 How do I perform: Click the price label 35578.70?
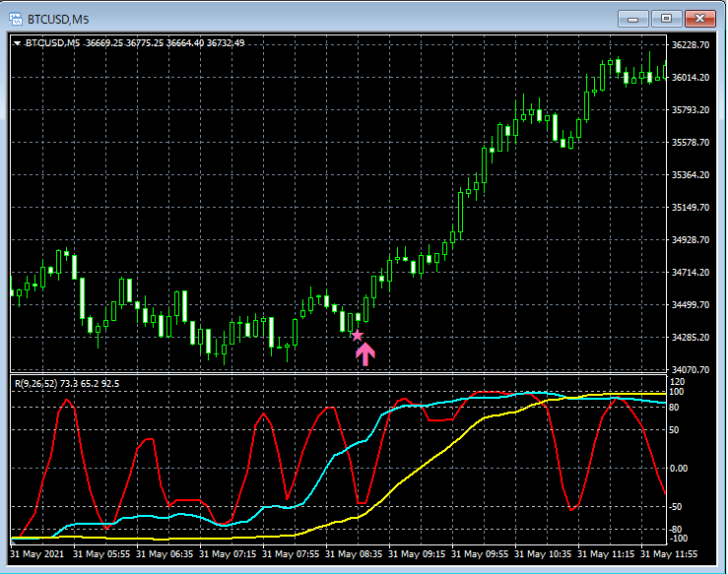(x=691, y=143)
